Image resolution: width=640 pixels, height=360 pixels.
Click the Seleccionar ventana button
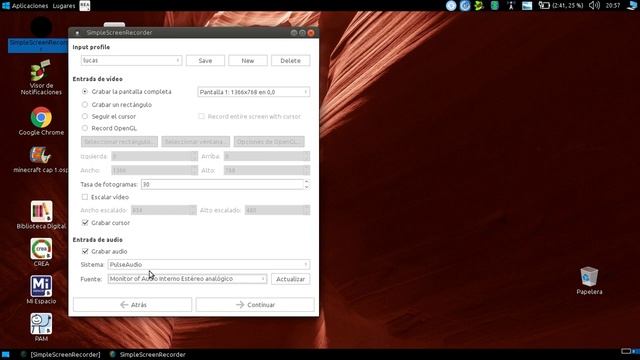(x=196, y=142)
